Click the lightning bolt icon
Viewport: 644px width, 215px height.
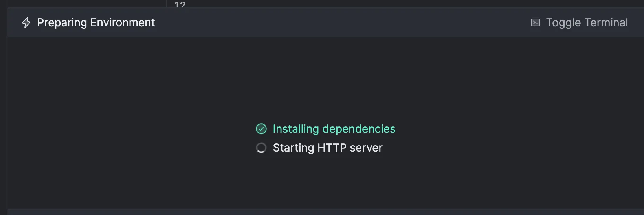click(26, 22)
